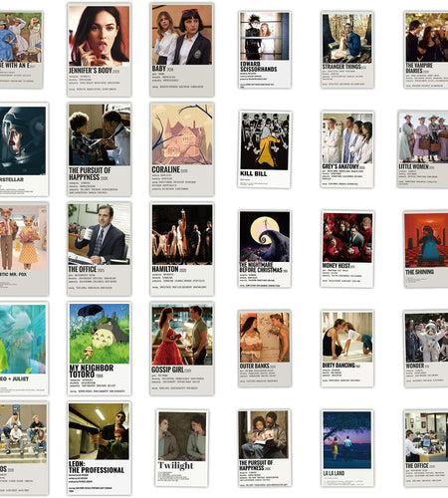Select the "MONEY HEIST" title text
The image size is (448, 498).
336,266
